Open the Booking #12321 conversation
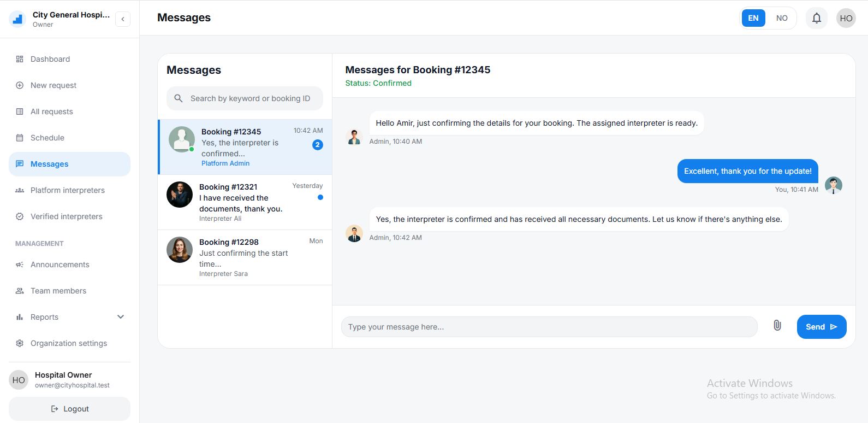 tap(245, 202)
